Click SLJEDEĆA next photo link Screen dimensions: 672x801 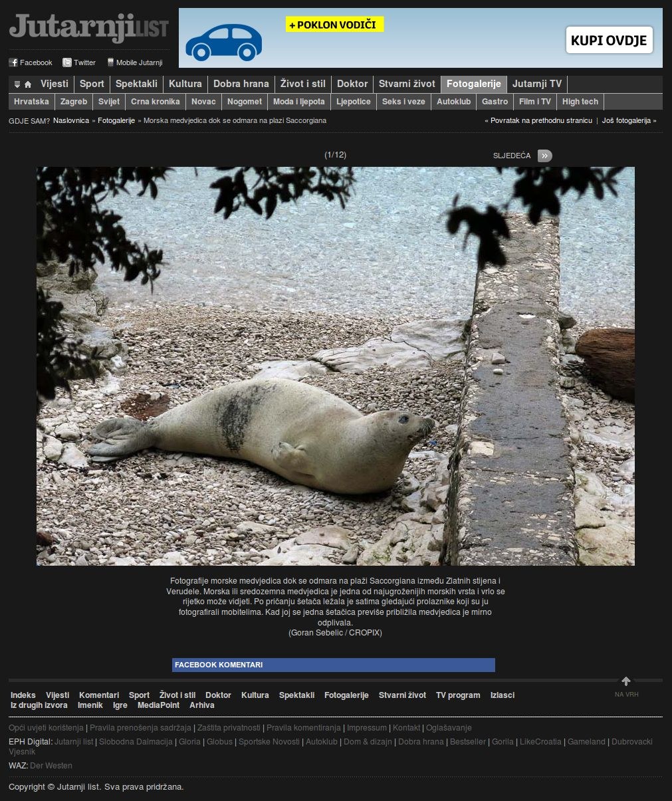512,156
